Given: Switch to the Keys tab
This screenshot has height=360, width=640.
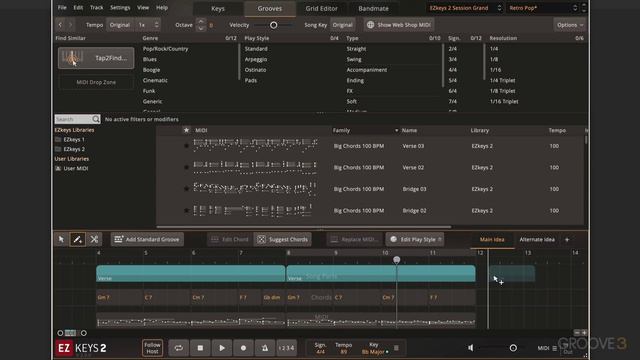Looking at the screenshot, I should [218, 9].
